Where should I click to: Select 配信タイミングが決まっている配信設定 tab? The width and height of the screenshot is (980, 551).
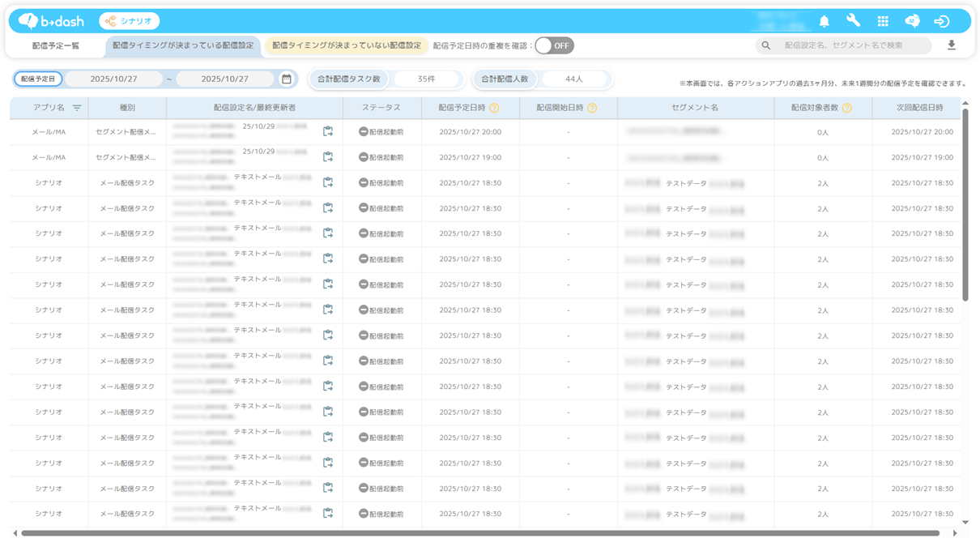pos(183,45)
